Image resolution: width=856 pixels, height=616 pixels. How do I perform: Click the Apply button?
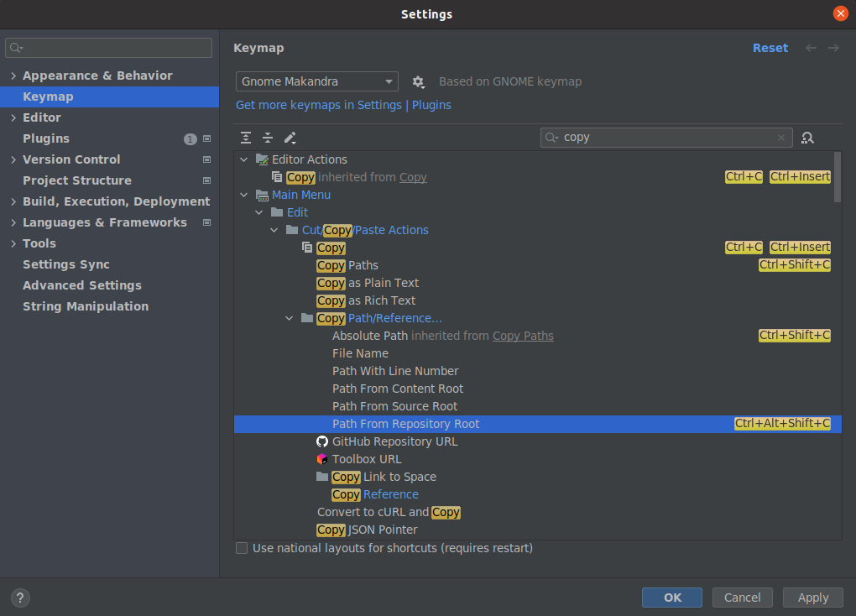[x=812, y=598]
